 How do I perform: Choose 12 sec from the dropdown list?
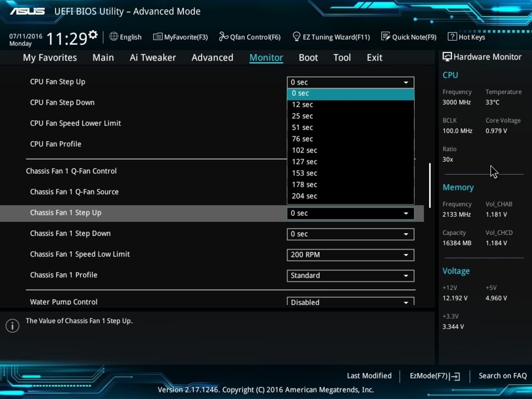tap(350, 105)
